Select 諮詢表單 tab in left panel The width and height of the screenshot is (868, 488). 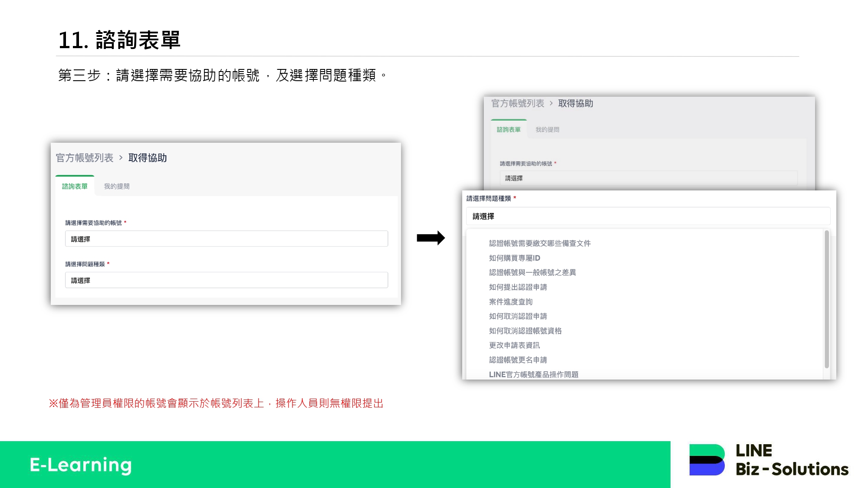75,187
